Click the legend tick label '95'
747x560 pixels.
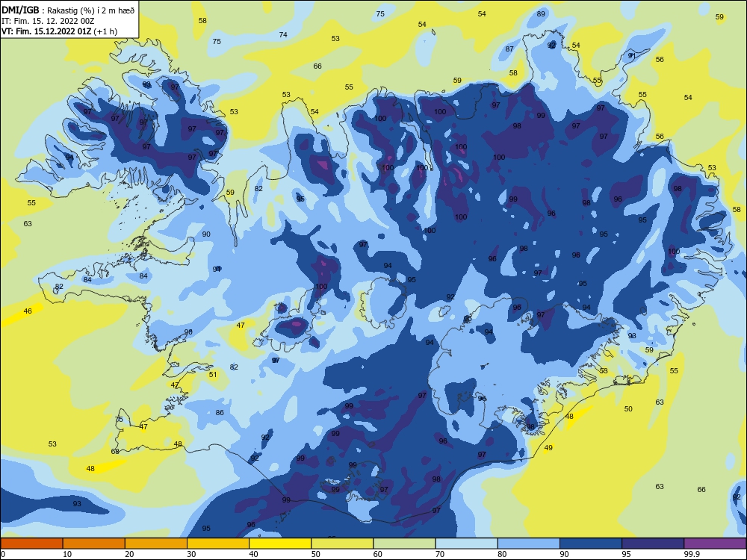tap(626, 554)
